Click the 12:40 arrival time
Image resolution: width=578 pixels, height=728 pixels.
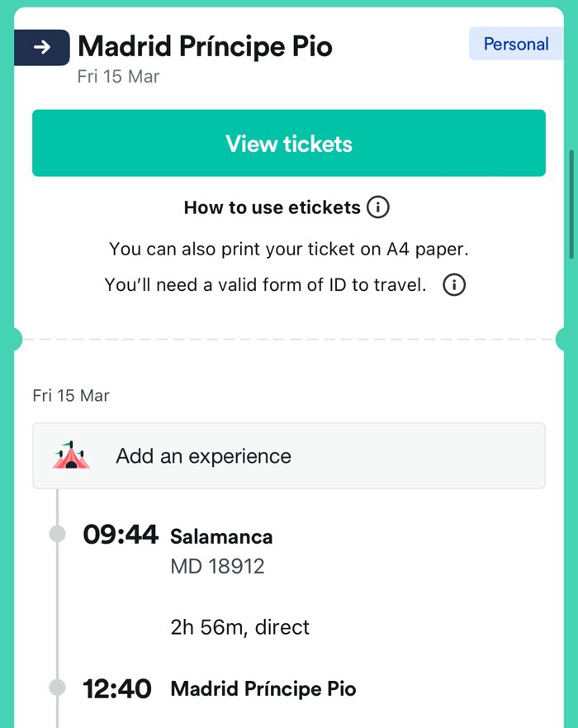pos(117,688)
